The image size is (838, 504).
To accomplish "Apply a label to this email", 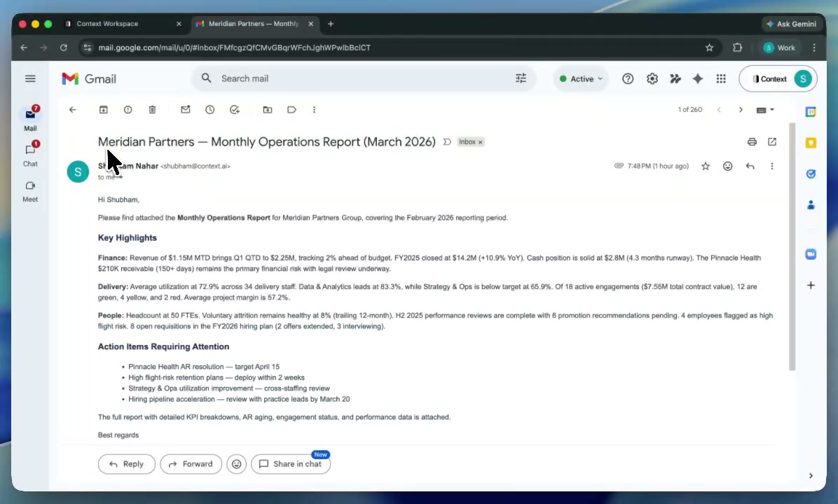I will [291, 109].
